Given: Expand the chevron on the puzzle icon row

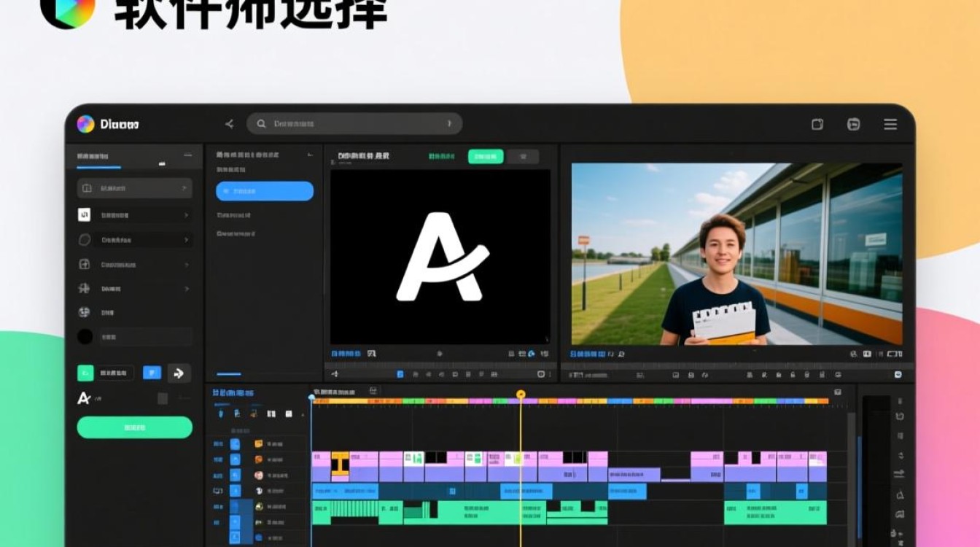Looking at the screenshot, I should (x=186, y=289).
